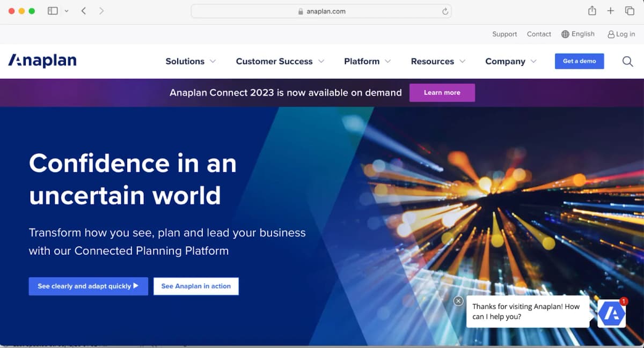Expand the chevron beside Platform
This screenshot has height=348, width=644.
(x=387, y=61)
